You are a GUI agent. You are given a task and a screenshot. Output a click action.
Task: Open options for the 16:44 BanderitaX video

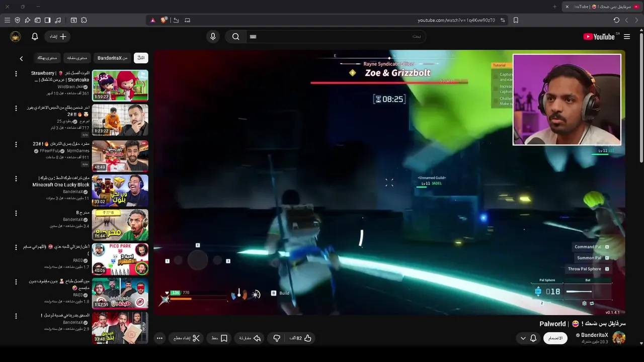point(16,213)
